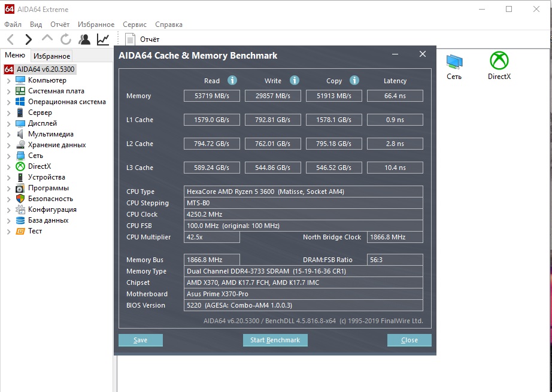
Task: Click the Write info icon
Action: point(295,81)
